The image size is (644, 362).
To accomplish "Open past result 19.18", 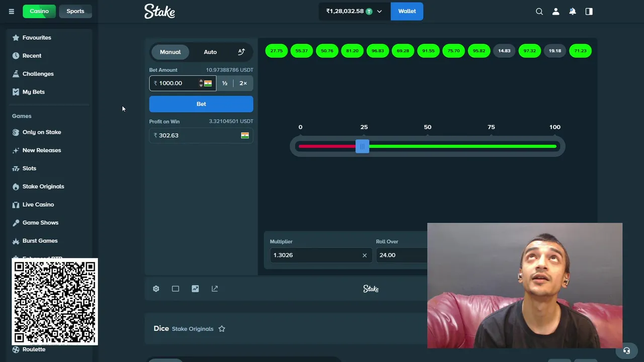I will pyautogui.click(x=555, y=51).
